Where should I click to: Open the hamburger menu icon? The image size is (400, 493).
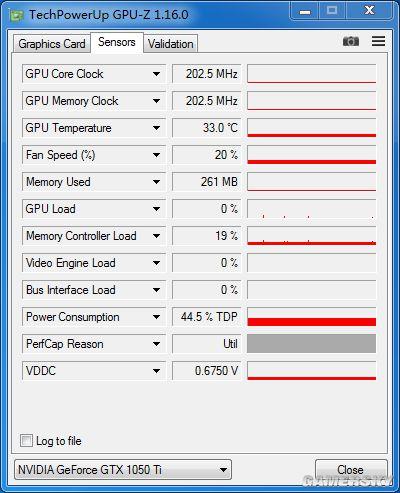378,41
